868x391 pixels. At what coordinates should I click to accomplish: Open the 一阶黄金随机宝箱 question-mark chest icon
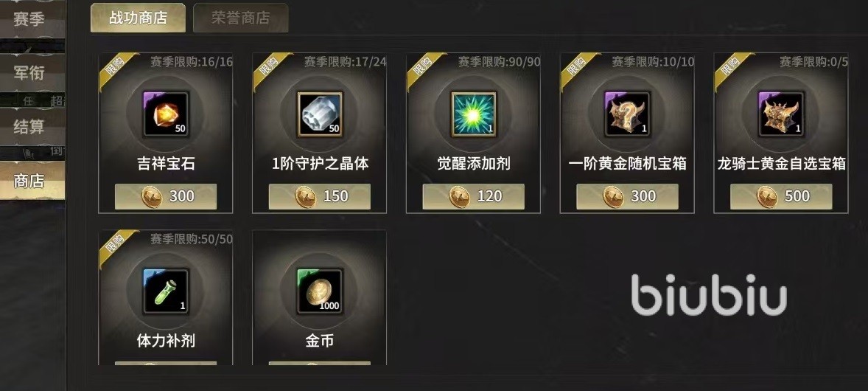coord(627,114)
